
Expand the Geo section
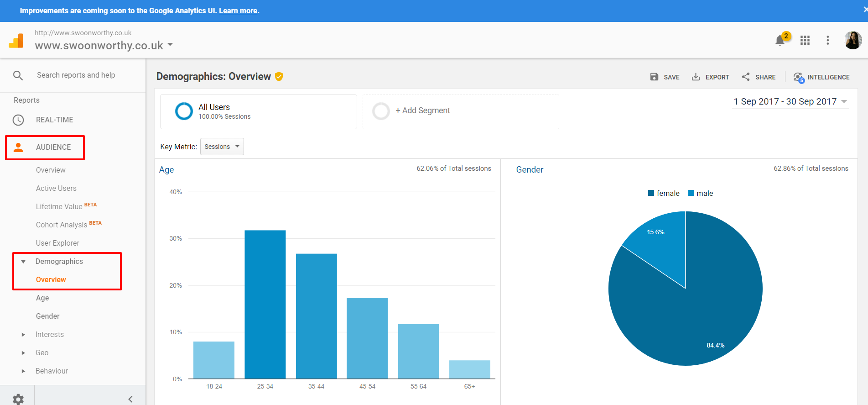(24, 352)
